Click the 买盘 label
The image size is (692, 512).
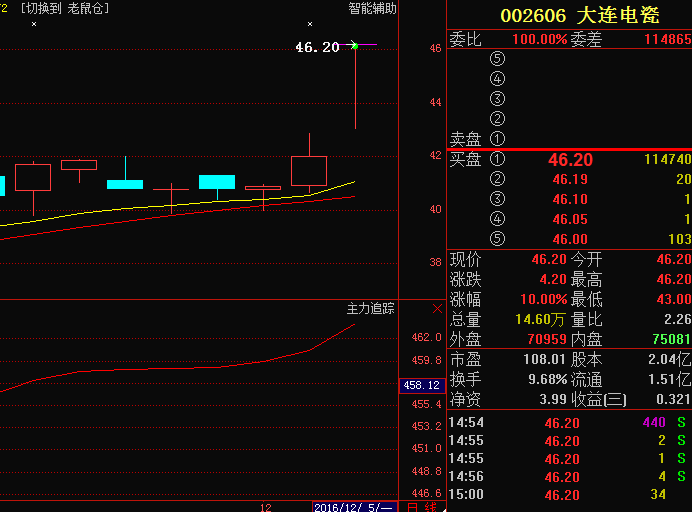(x=465, y=159)
